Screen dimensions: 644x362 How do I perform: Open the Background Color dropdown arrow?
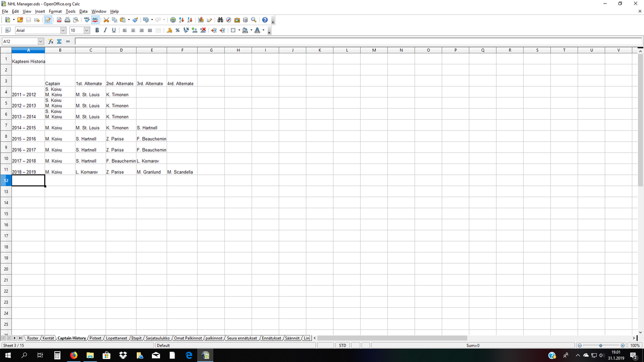click(x=251, y=30)
